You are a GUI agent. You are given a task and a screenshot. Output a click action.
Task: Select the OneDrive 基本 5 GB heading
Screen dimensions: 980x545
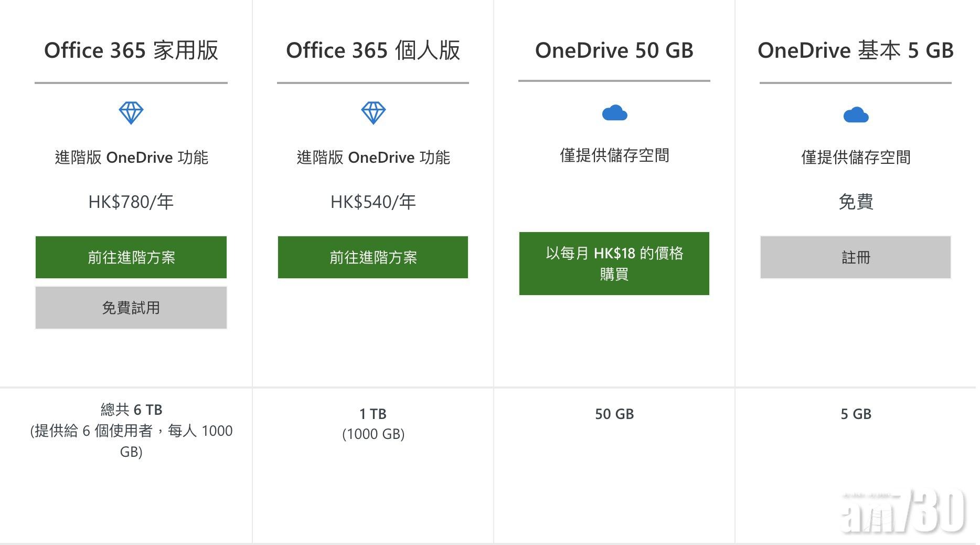click(x=855, y=50)
